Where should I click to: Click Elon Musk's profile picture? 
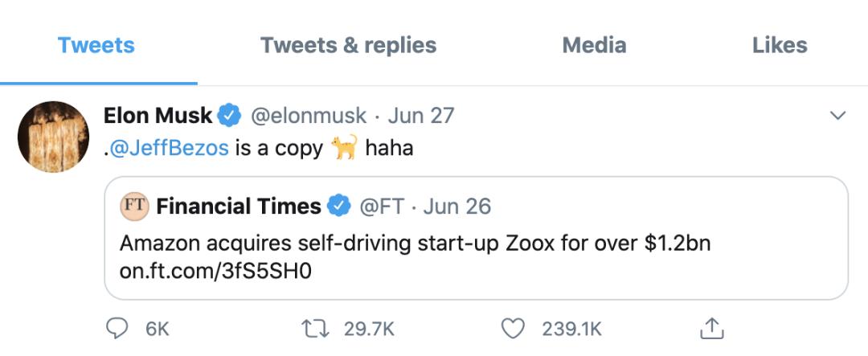pos(53,136)
